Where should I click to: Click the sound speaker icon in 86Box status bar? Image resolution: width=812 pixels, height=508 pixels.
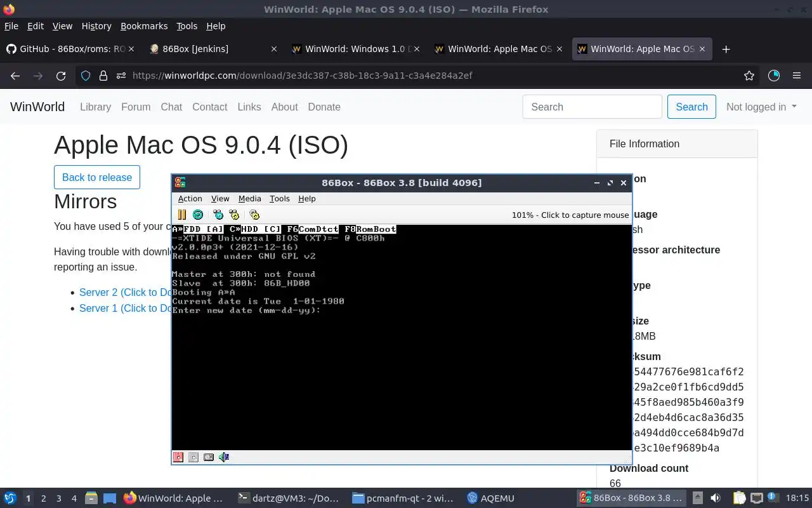click(x=224, y=457)
